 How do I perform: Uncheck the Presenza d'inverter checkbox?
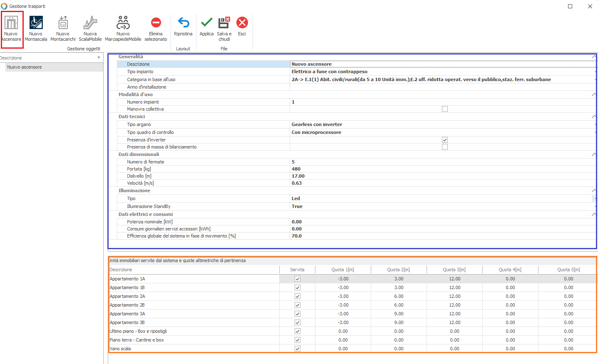[x=445, y=140]
